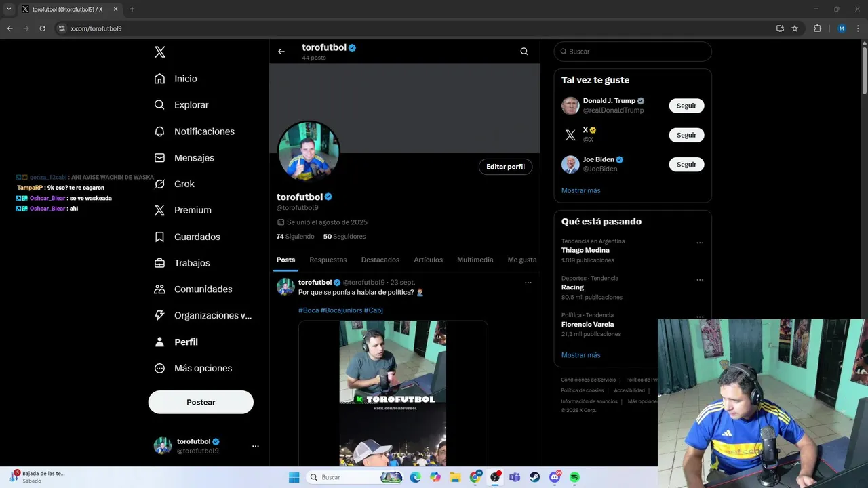Open Perfil in the sidebar
This screenshot has height=488, width=868.
tap(176, 342)
